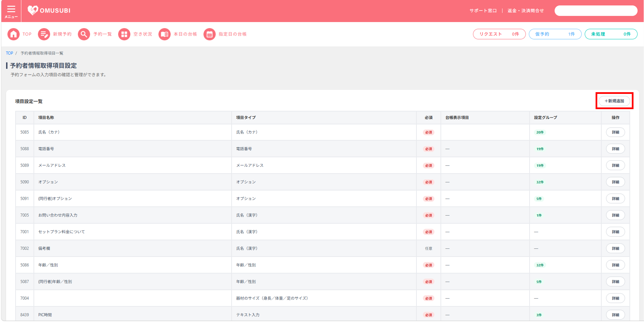The height and width of the screenshot is (322, 644).
Task: Select 指定日の台帳 in navigation
Action: click(233, 34)
